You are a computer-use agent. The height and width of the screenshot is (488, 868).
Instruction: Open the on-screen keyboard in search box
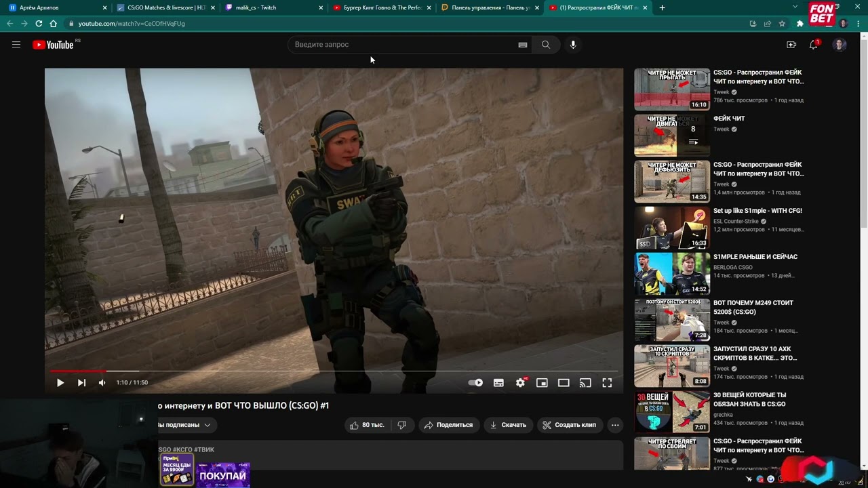522,45
